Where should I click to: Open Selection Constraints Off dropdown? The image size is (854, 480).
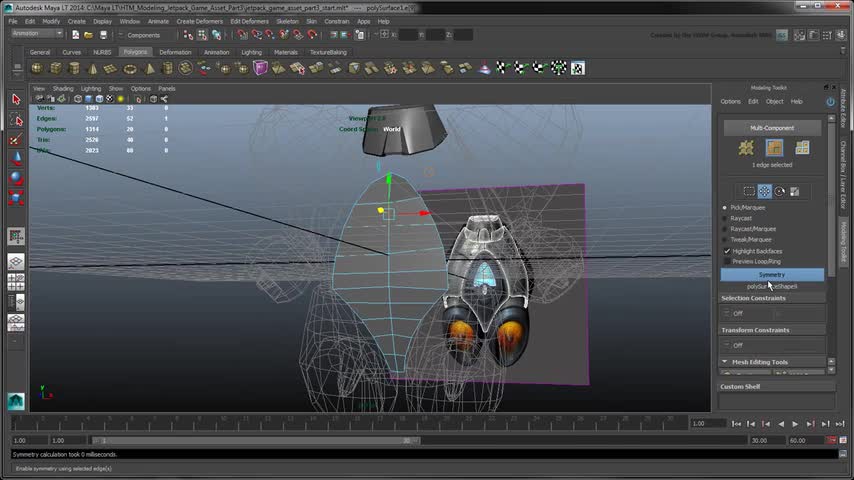pyautogui.click(x=772, y=313)
